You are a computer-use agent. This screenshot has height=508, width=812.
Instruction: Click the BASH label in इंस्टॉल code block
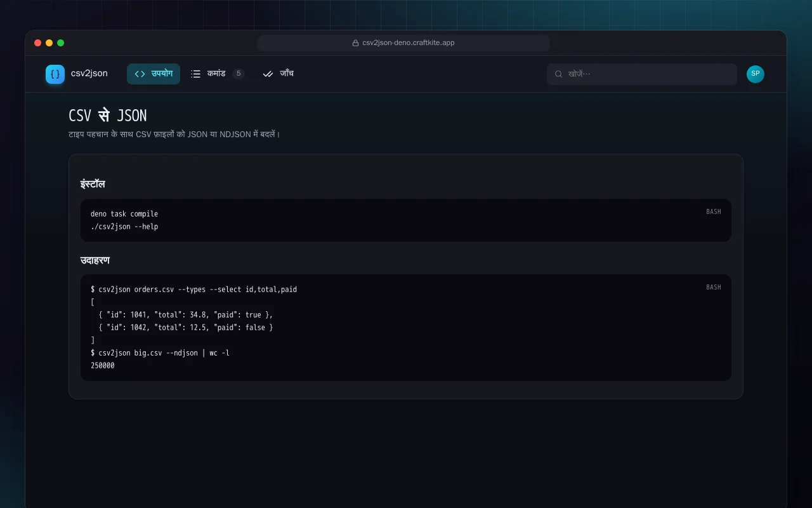tap(714, 212)
